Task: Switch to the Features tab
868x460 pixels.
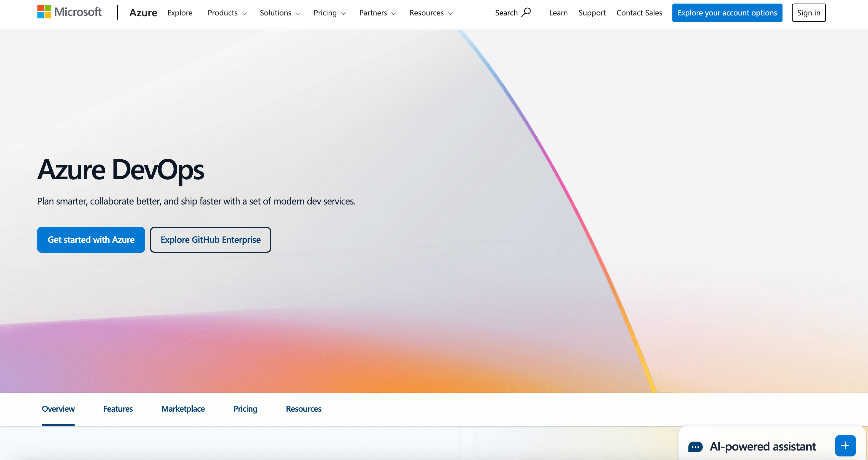Action: pos(118,409)
